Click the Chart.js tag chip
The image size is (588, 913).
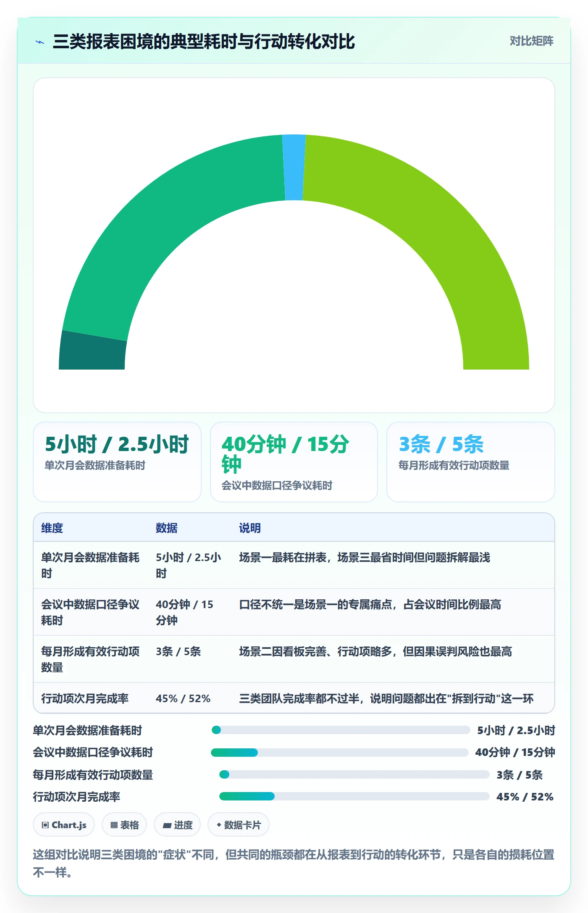pos(64,825)
